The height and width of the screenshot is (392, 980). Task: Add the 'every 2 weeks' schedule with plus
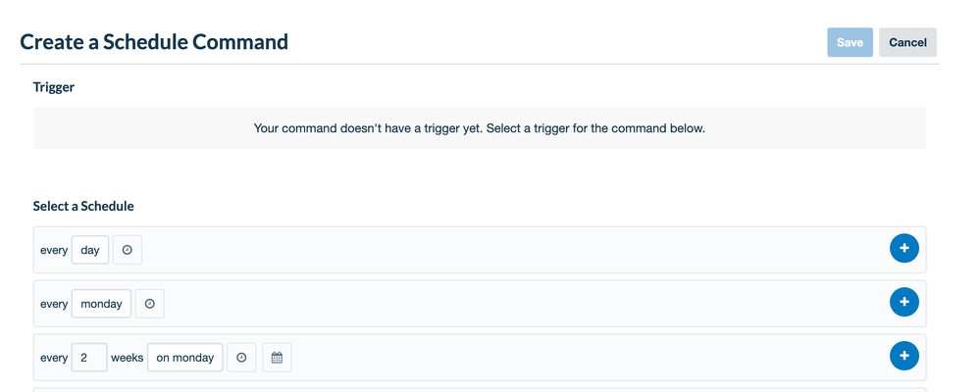[903, 356]
